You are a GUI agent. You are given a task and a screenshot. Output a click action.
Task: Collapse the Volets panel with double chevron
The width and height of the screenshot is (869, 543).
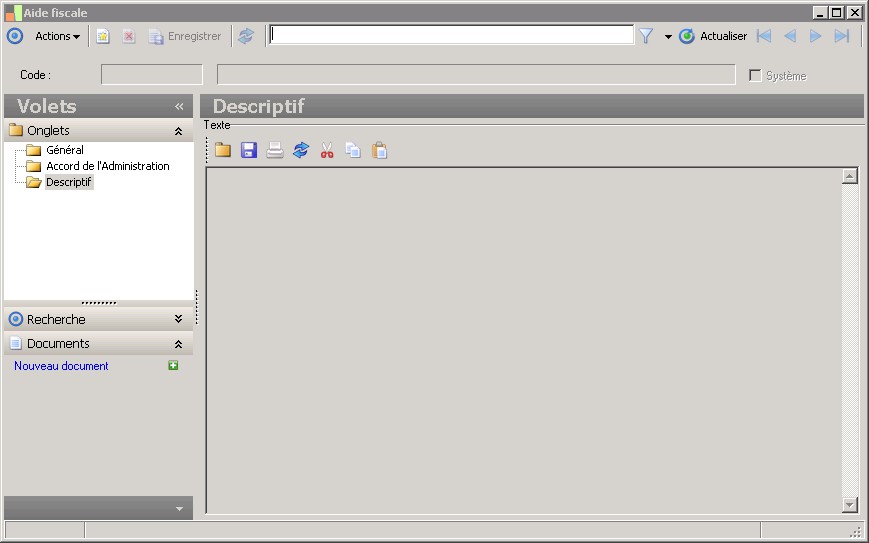179,106
